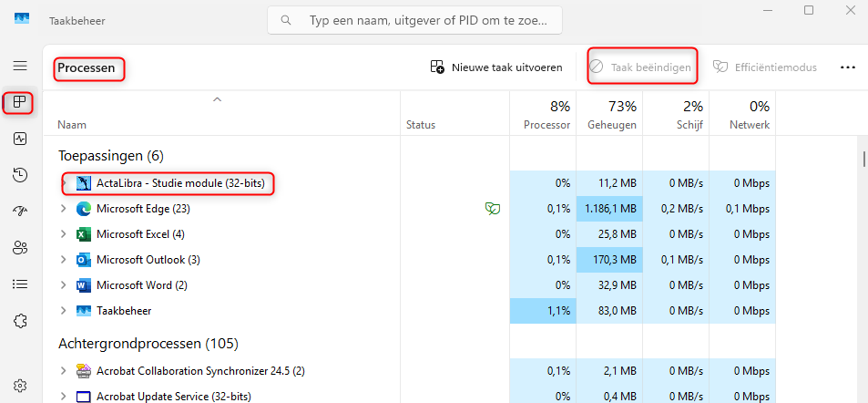Screen dimensions: 868x403
Task: Sort by the Status column header
Action: (x=421, y=125)
